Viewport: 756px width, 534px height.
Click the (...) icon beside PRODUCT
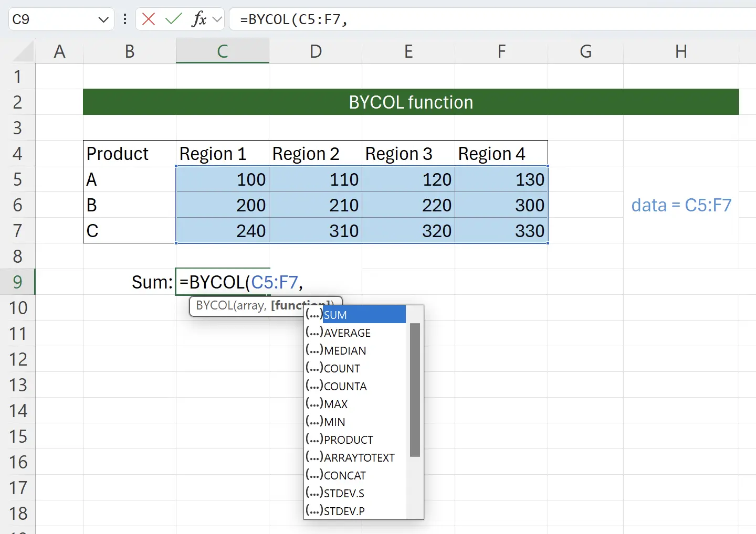tap(314, 439)
